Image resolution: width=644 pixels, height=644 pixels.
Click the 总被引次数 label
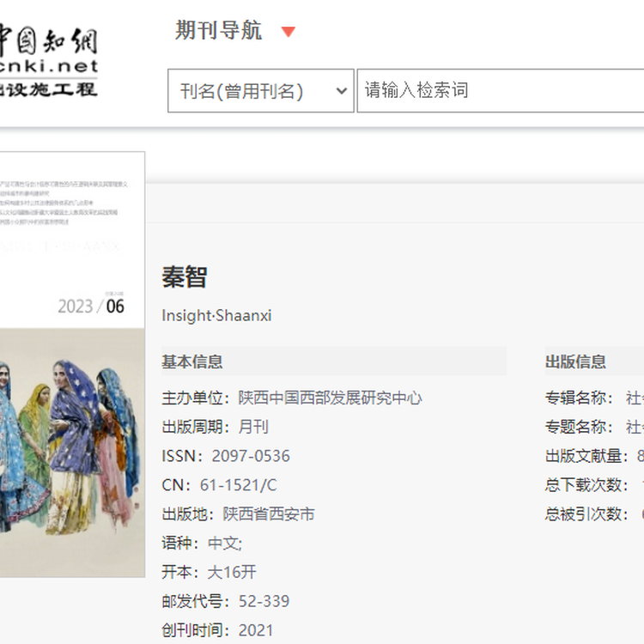coord(587,514)
